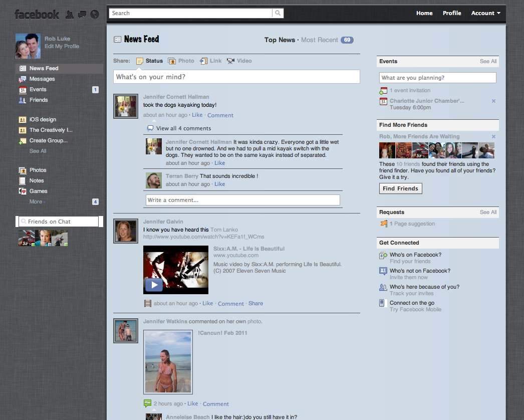The image size is (524, 420).
Task: Switch to Top News tab
Action: click(280, 40)
